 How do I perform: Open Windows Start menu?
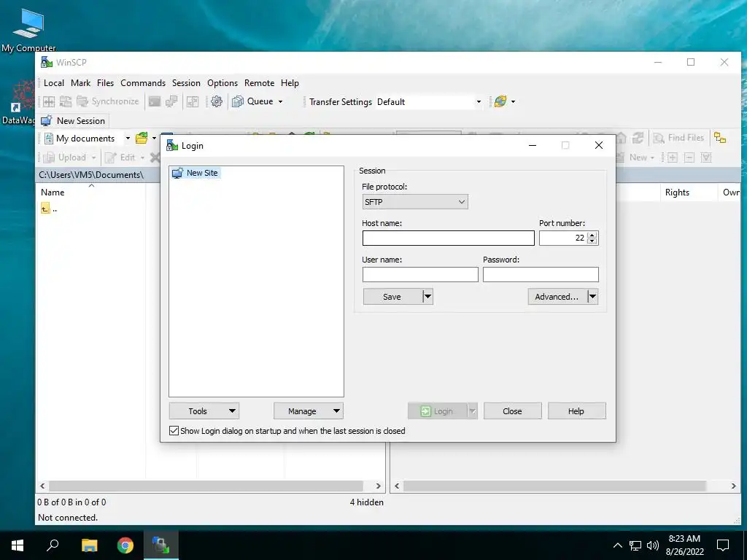point(18,545)
